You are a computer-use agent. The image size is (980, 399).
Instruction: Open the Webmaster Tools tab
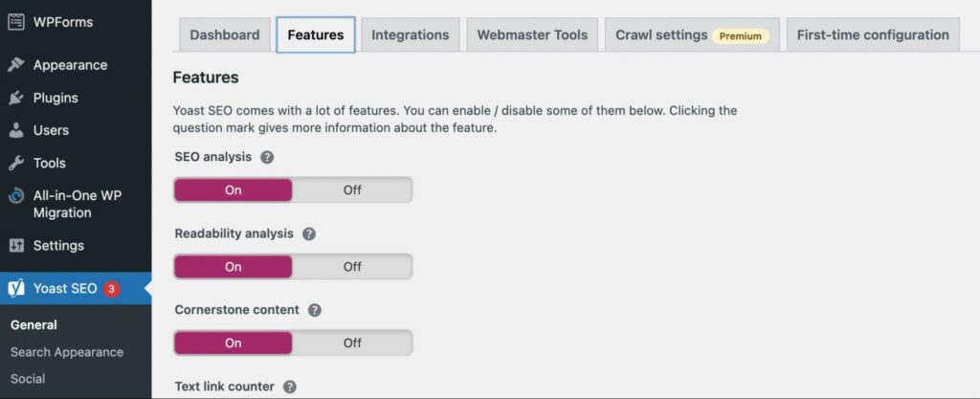coord(532,35)
